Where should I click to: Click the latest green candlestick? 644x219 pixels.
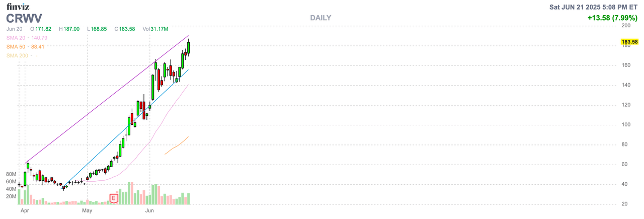[189, 46]
